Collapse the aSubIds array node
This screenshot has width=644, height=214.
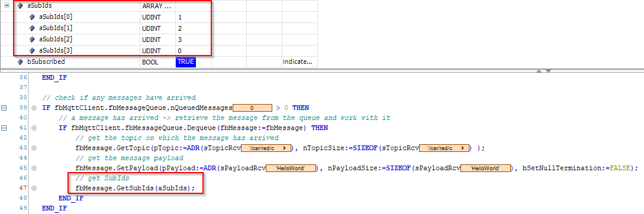click(7, 6)
